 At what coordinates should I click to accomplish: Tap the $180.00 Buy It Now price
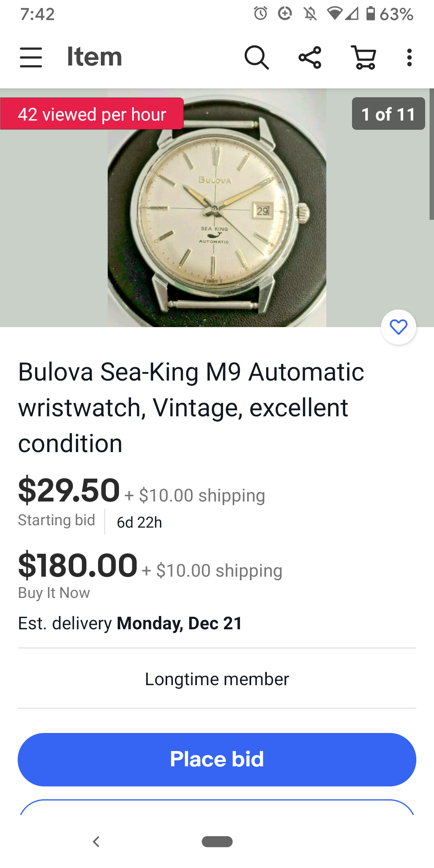[78, 565]
